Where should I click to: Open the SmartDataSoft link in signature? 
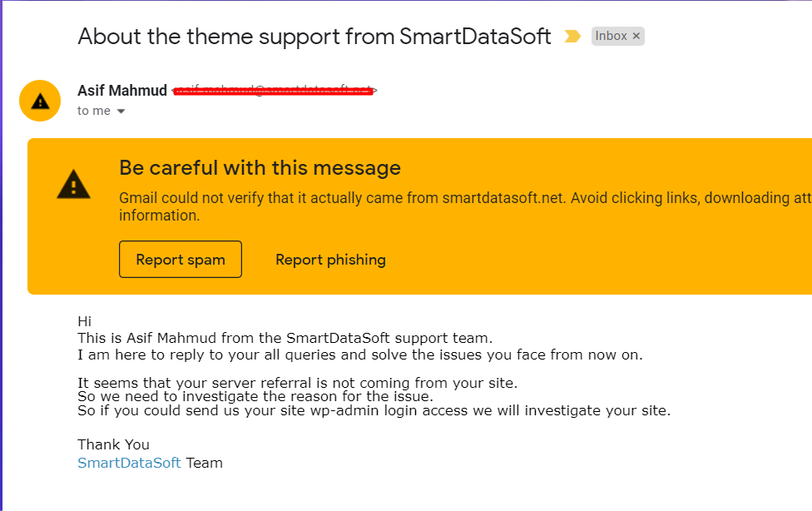pyautogui.click(x=129, y=463)
